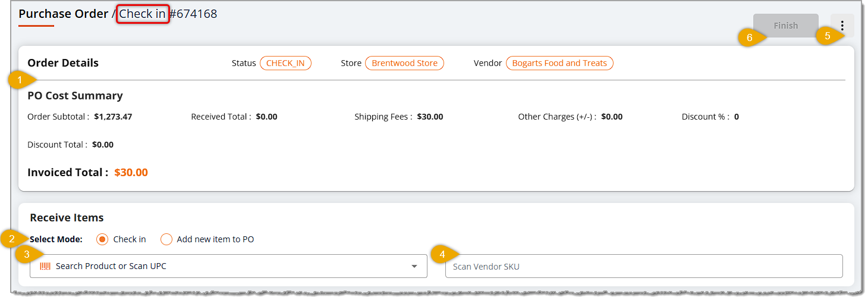Open the Search Product or Scan UPC combo box
868x300 pixels.
coord(228,266)
